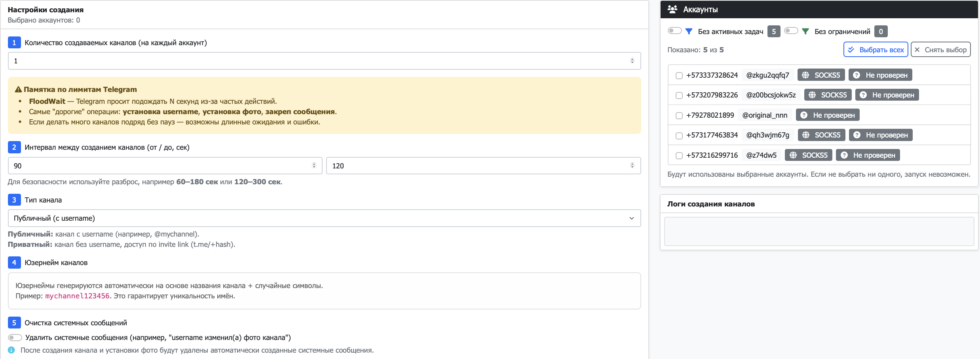980x359 pixels.
Task: Click the blue info icon under system messages
Action: pyautogui.click(x=11, y=350)
